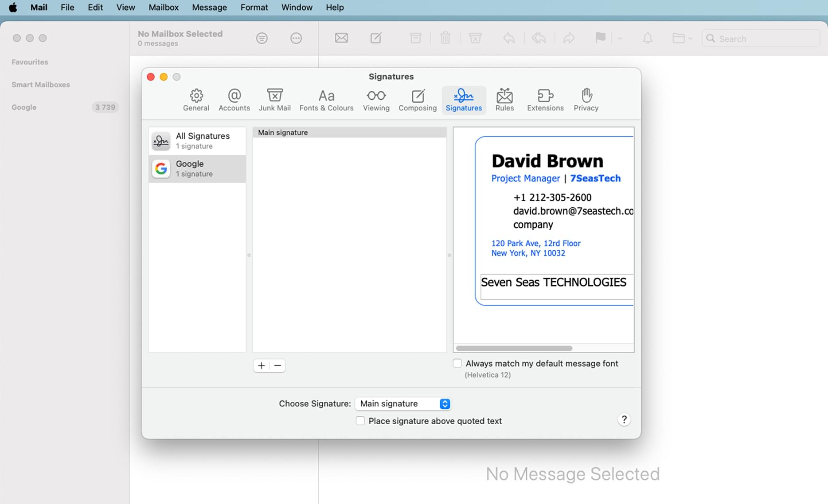This screenshot has height=504, width=828.
Task: Open the Choose Signature dropdown
Action: 403,403
